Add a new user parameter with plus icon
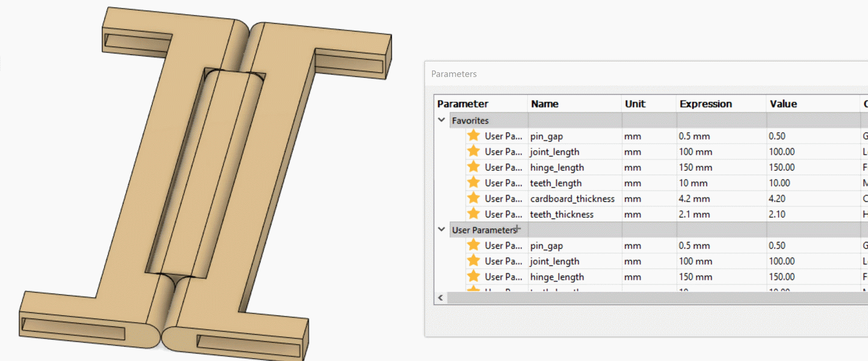Viewport: 868px width, 361px height. point(517,229)
